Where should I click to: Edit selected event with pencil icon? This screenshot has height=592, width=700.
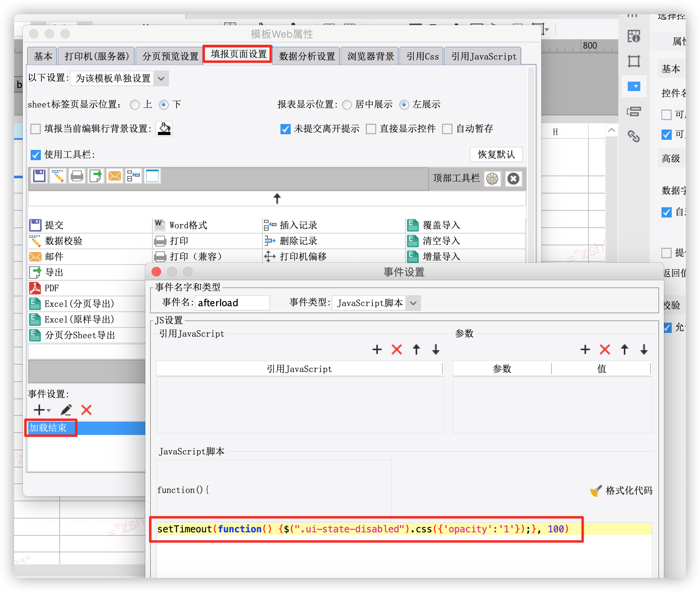[66, 410]
